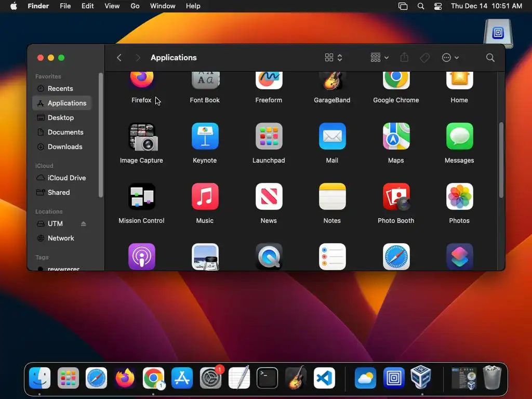The width and height of the screenshot is (532, 399).
Task: Select the QuickTime Player app icon
Action: click(x=269, y=257)
